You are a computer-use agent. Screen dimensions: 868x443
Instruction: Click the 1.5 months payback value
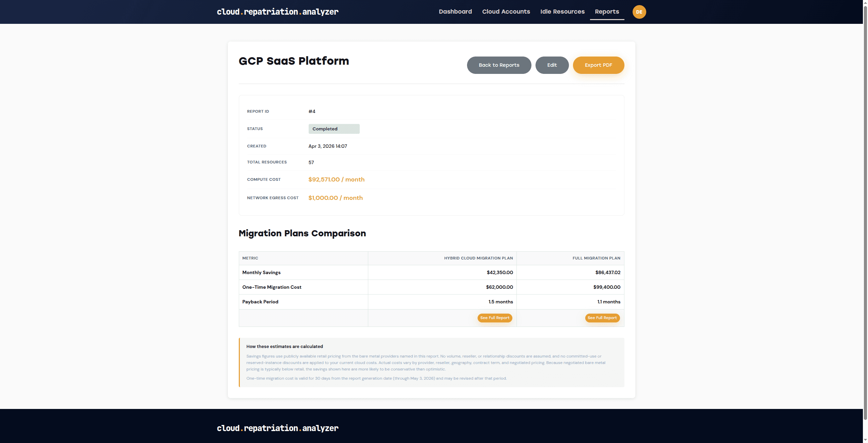click(x=500, y=302)
